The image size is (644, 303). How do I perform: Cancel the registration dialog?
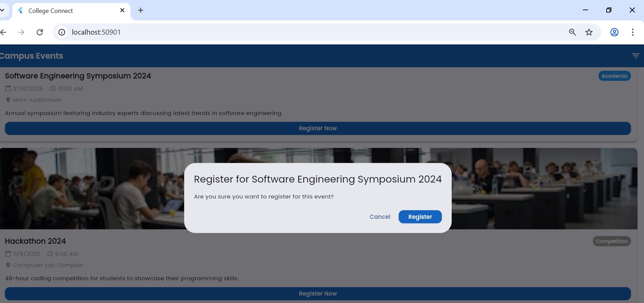(x=380, y=217)
